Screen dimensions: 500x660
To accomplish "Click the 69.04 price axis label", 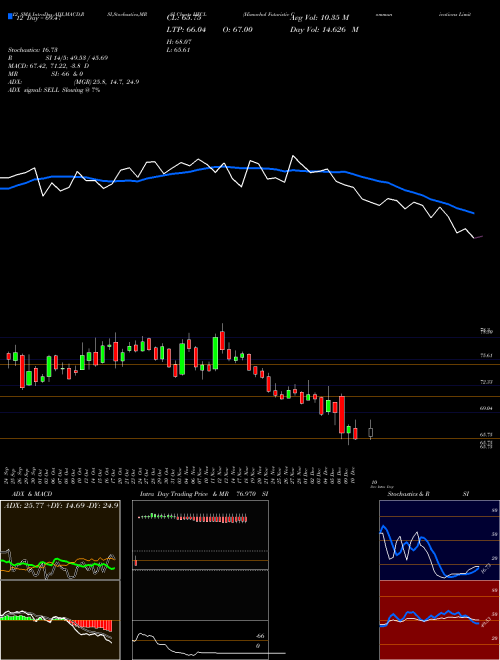I will click(x=486, y=408).
